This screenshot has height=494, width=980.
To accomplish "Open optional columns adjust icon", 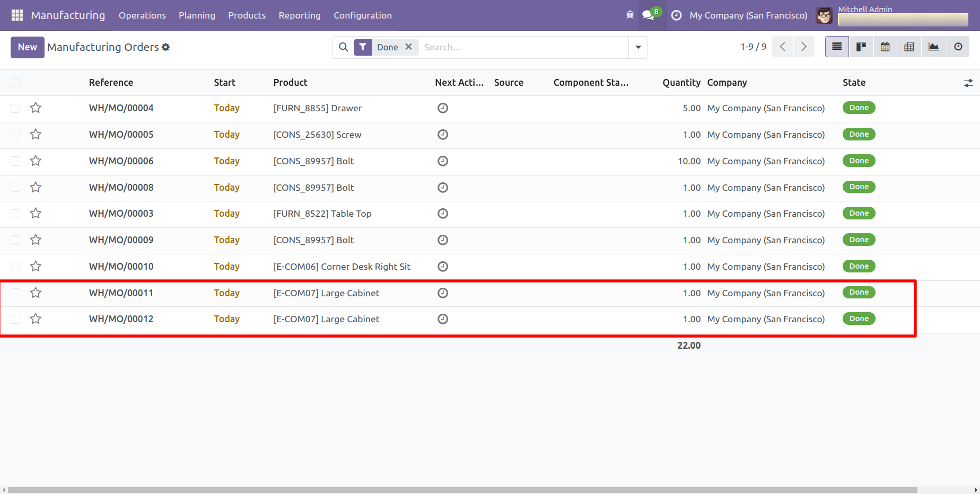I will coord(968,83).
